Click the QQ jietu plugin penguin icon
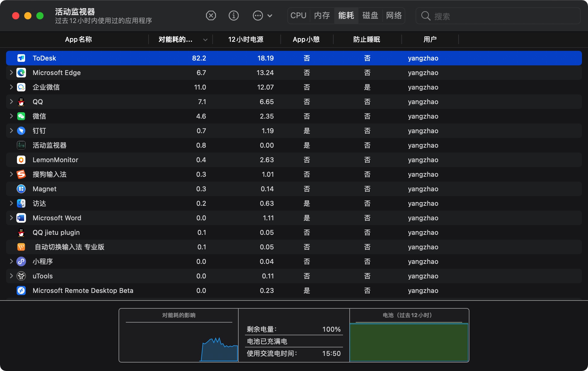 pyautogui.click(x=21, y=232)
